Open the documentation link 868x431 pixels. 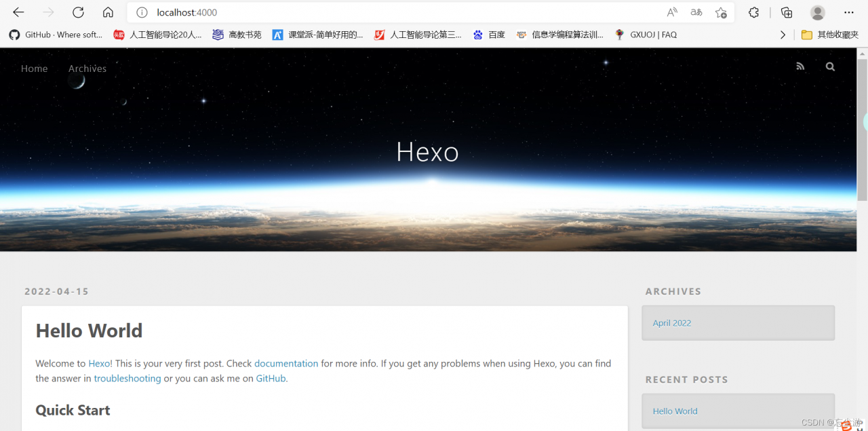pos(286,363)
